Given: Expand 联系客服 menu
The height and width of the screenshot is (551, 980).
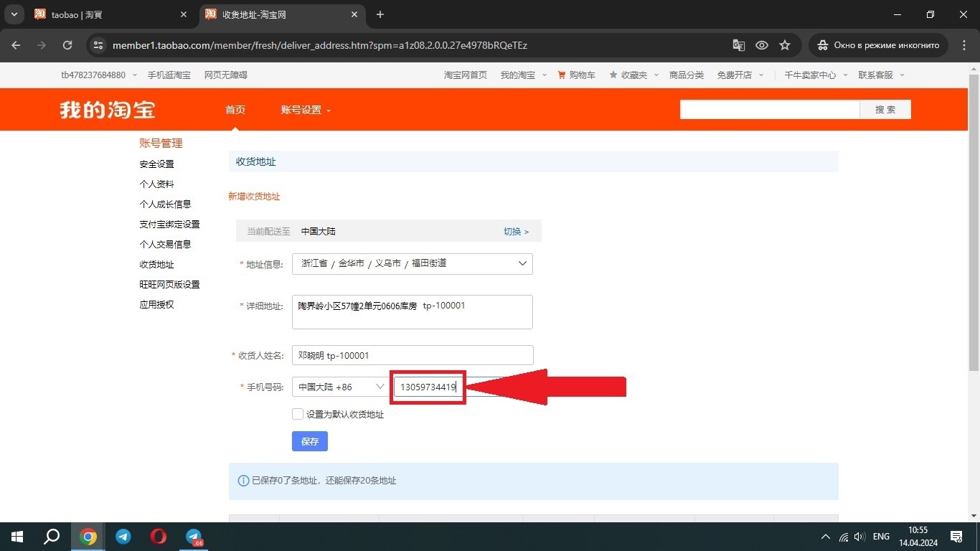Looking at the screenshot, I should (x=881, y=75).
